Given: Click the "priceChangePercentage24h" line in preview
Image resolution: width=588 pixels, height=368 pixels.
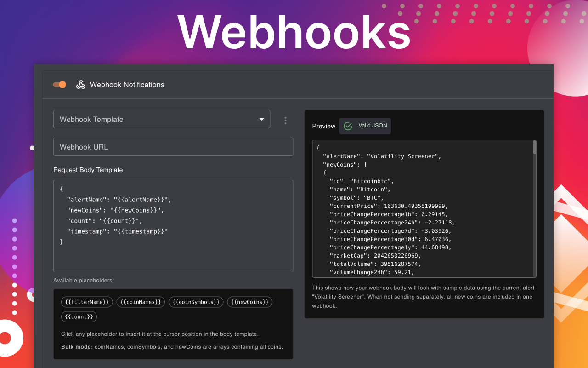Looking at the screenshot, I should (x=392, y=223).
